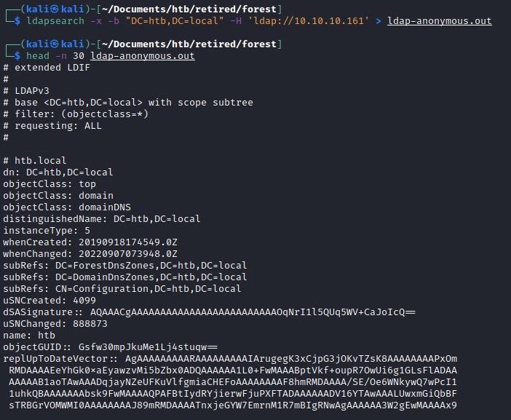
Task: Click the head command word
Action: [x=38, y=56]
